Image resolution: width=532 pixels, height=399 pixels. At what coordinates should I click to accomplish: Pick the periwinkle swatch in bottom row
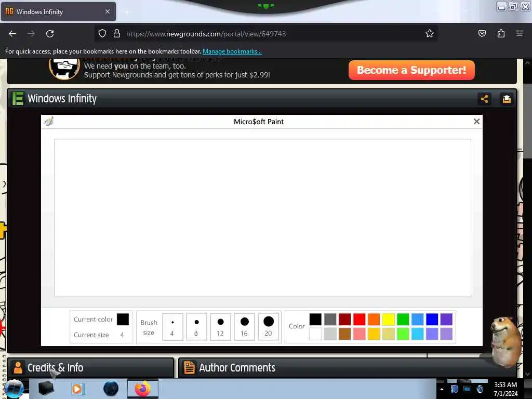[432, 334]
